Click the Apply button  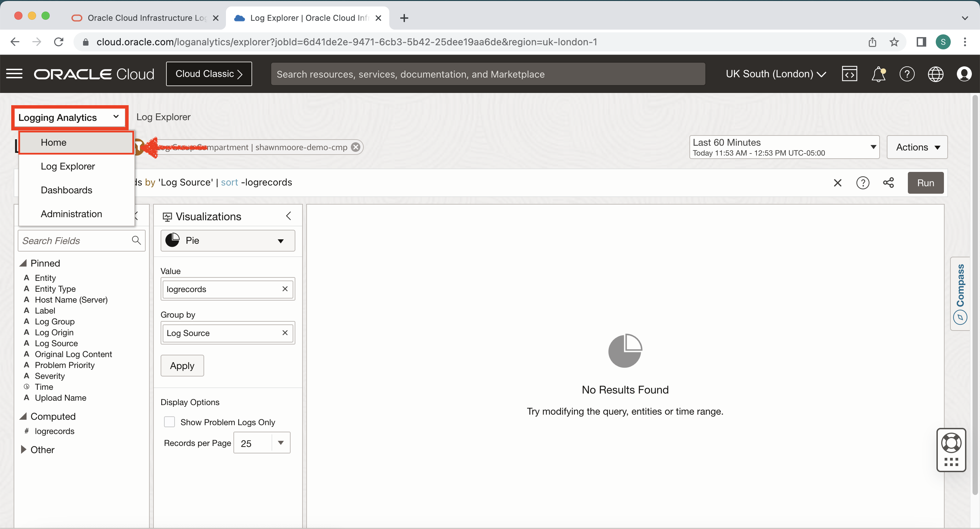182,365
